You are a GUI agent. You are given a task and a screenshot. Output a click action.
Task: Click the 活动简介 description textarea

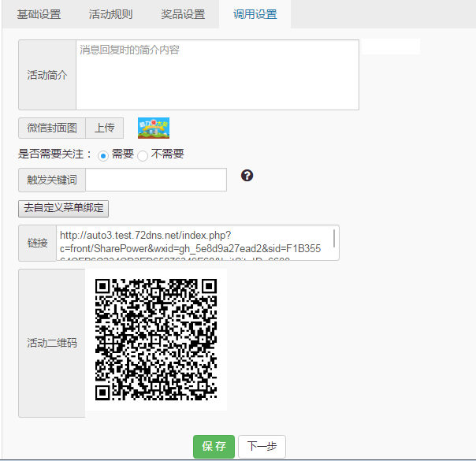point(218,75)
